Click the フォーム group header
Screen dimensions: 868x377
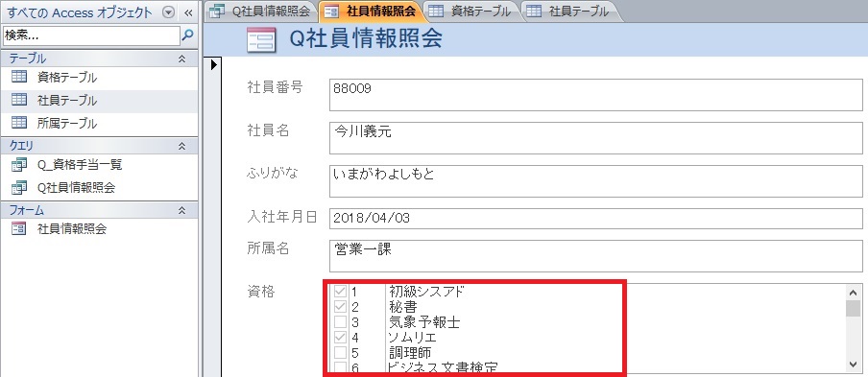click(x=100, y=210)
